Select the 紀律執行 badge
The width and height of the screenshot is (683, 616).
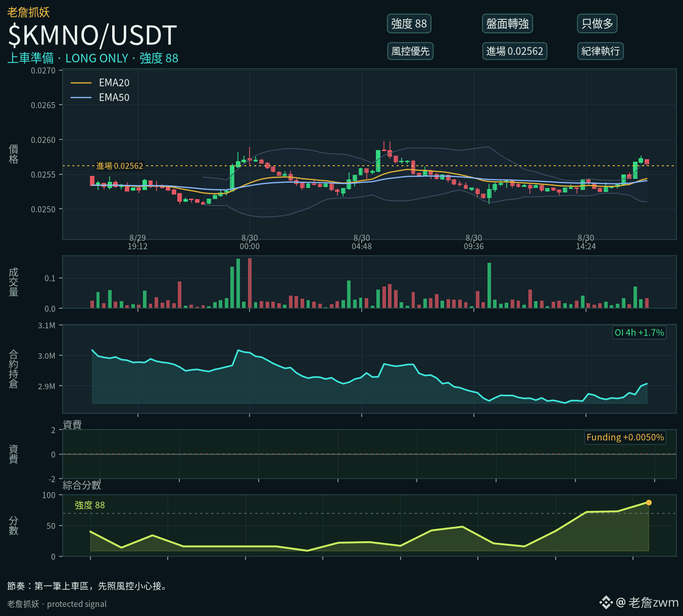pyautogui.click(x=600, y=51)
